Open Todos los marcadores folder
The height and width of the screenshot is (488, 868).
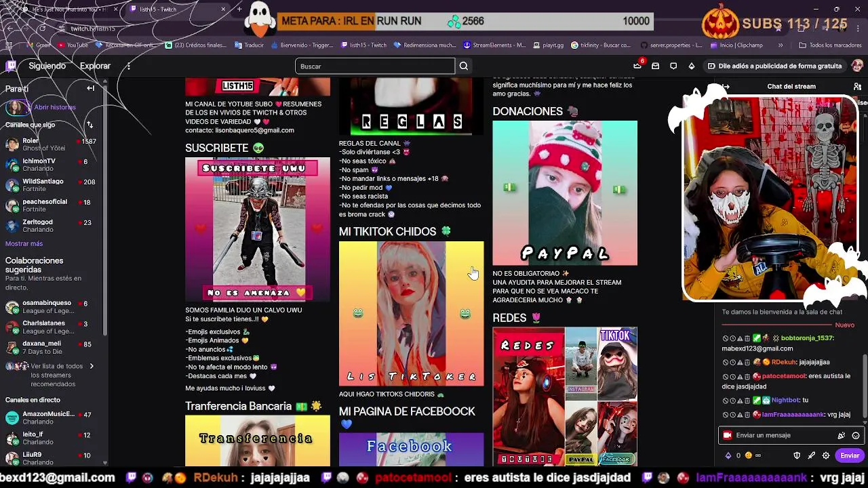point(831,45)
